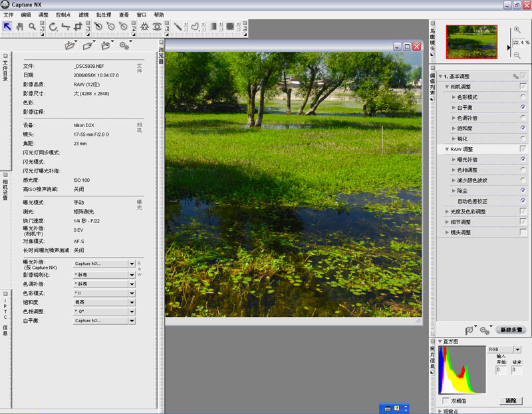The image size is (532, 414).
Task: Click the zoom-in magnifier in bird's eye panel
Action: 517,30
